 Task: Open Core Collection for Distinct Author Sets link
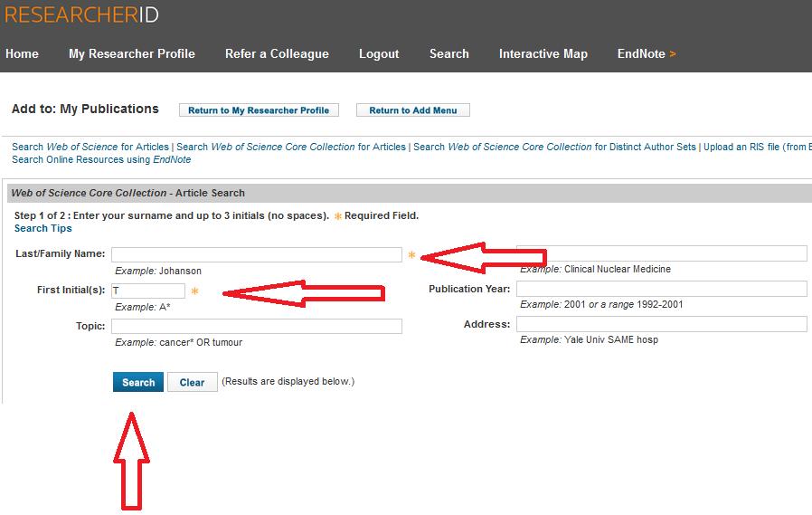[x=554, y=147]
